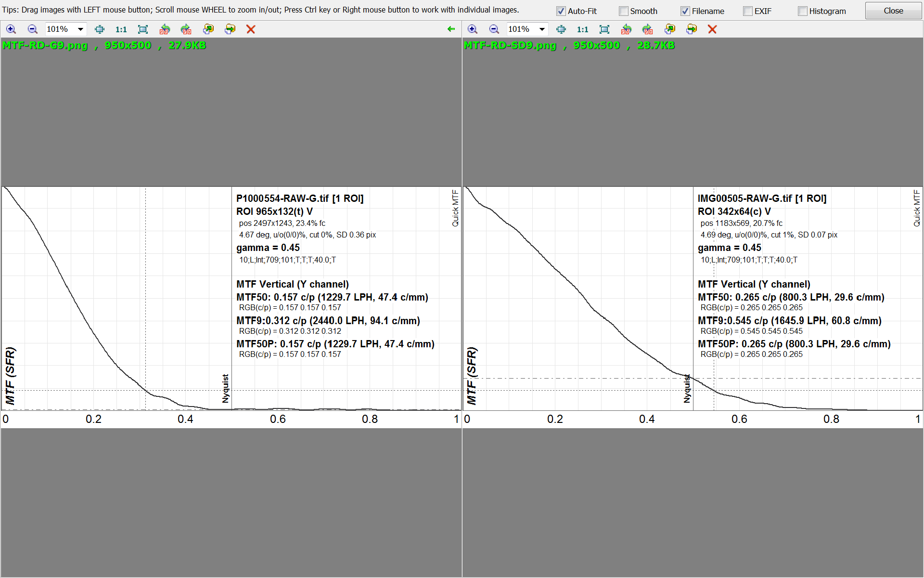924x578 pixels.
Task: Toggle the EXIF checkbox
Action: (x=748, y=11)
